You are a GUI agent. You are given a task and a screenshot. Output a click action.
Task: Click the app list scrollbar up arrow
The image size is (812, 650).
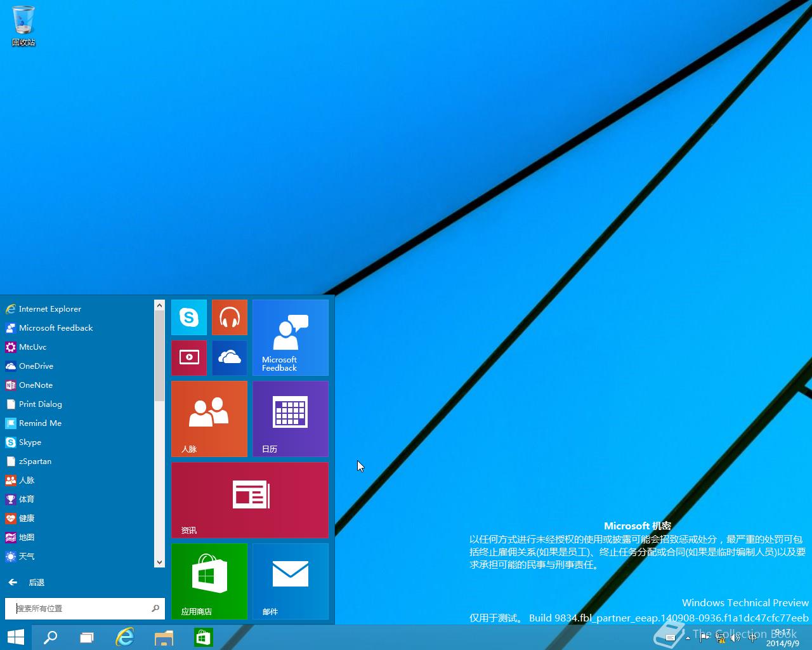[x=159, y=305]
